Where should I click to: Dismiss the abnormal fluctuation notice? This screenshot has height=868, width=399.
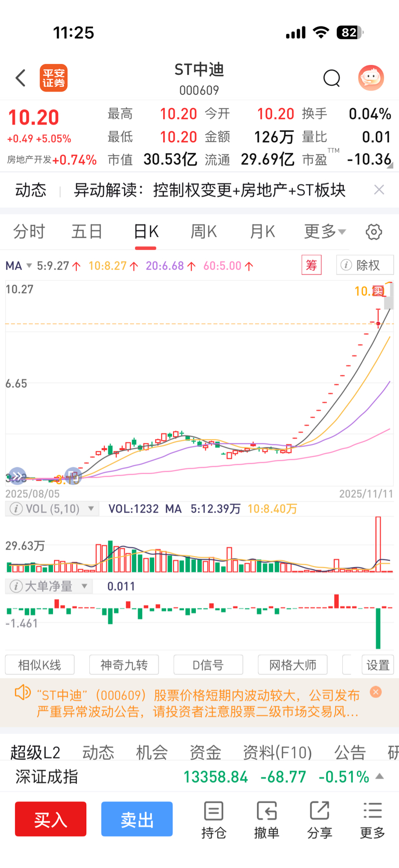376,692
